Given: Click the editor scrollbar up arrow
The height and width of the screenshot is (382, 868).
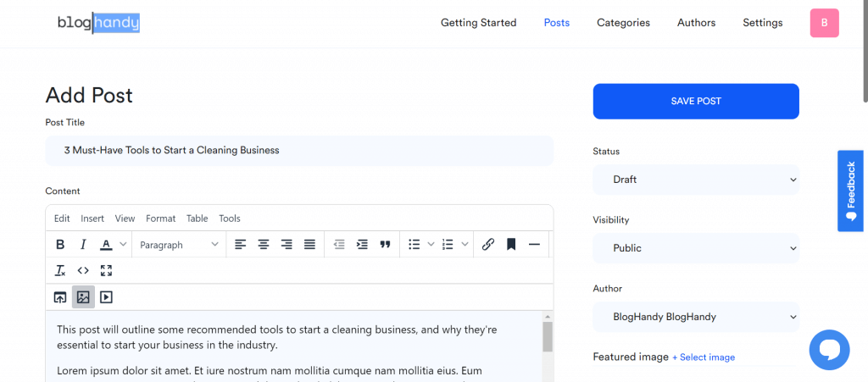Looking at the screenshot, I should click(x=548, y=316).
